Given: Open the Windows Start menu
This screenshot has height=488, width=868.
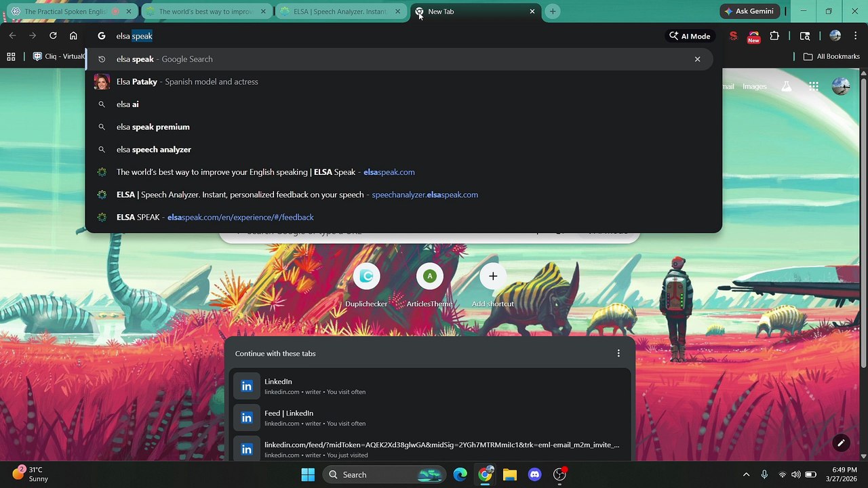Looking at the screenshot, I should tap(308, 474).
